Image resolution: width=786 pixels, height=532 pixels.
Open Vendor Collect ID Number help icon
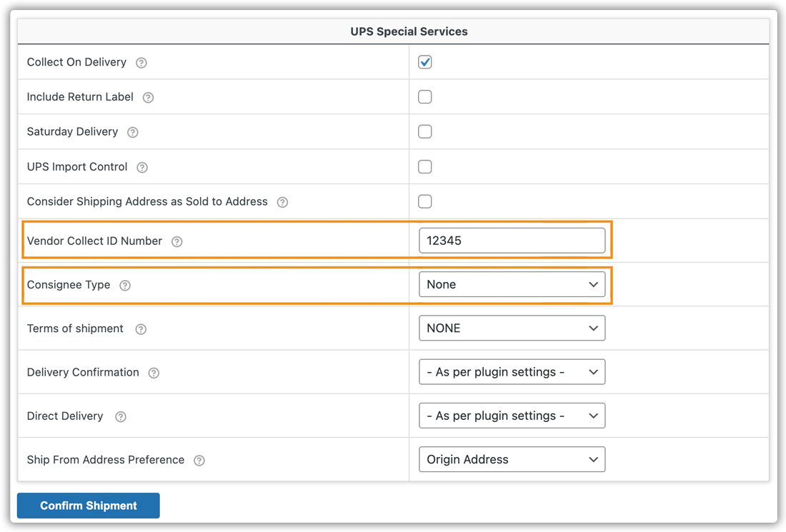[x=177, y=241]
